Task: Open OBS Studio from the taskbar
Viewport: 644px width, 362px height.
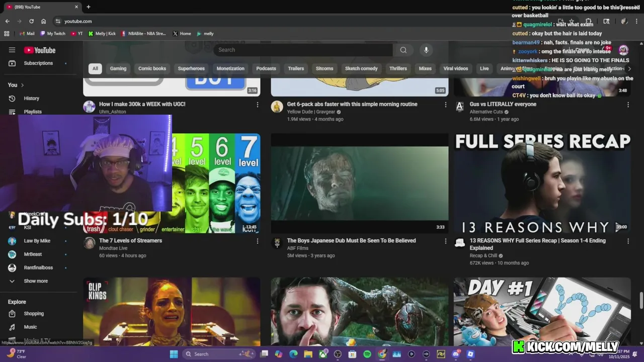Action: (338, 354)
